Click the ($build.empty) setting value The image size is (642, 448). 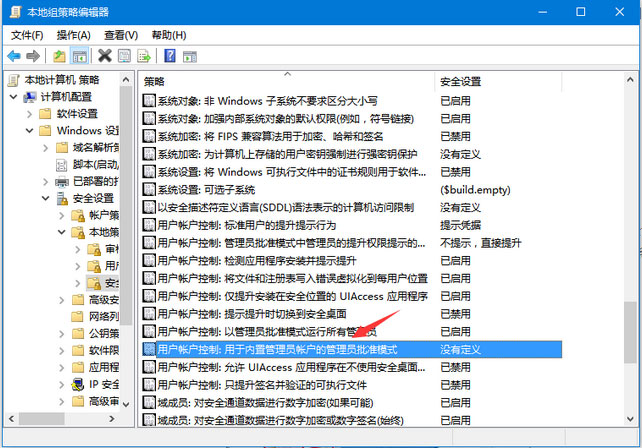(x=475, y=190)
